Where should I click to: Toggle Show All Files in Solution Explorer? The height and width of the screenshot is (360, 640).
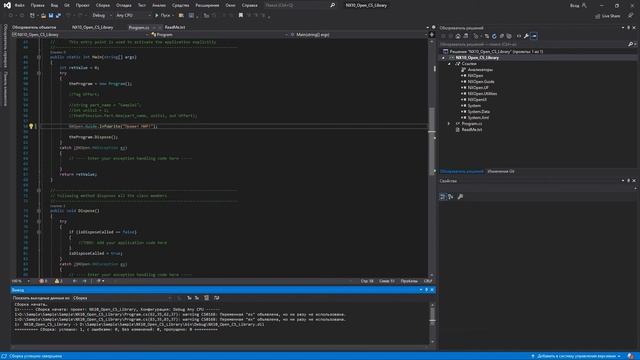tap(509, 36)
